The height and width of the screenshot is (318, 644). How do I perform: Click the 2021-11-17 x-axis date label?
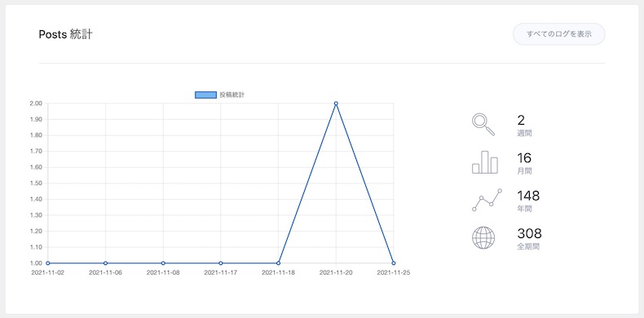coord(221,272)
